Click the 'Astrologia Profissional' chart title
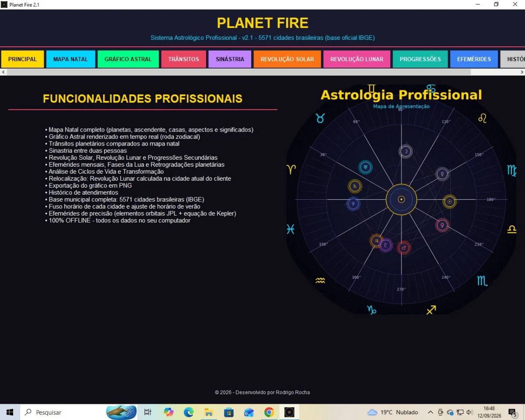This screenshot has height=420, width=525. click(x=401, y=95)
